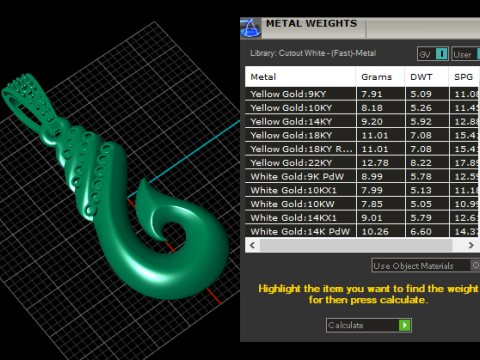
Task: Highlight Yellow Gold:9KY row
Action: (362, 94)
